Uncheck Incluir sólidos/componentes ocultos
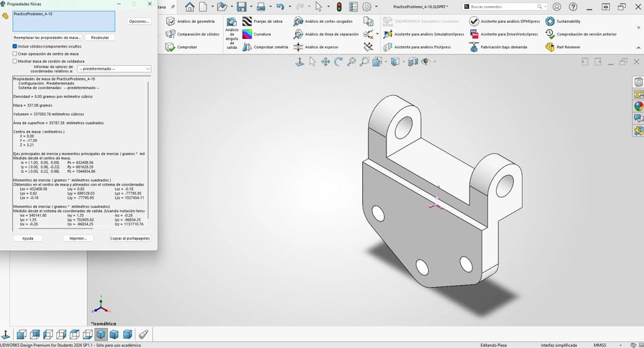Screen dimensions: 644x348 15,46
